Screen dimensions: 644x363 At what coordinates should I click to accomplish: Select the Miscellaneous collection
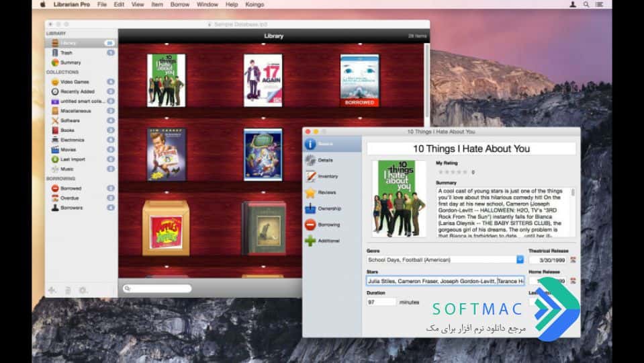coord(81,111)
